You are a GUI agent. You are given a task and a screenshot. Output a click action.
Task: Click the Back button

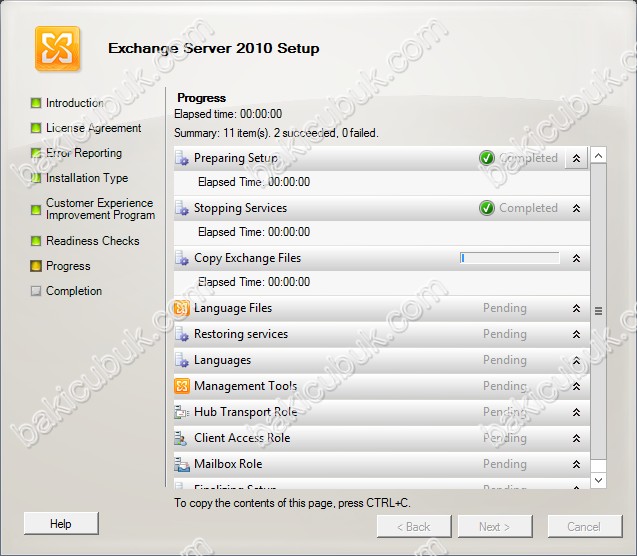414,527
